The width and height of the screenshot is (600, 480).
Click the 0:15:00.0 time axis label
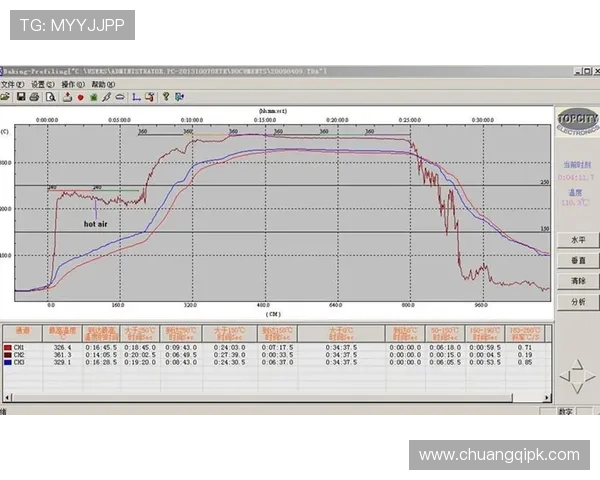pyautogui.click(x=265, y=120)
